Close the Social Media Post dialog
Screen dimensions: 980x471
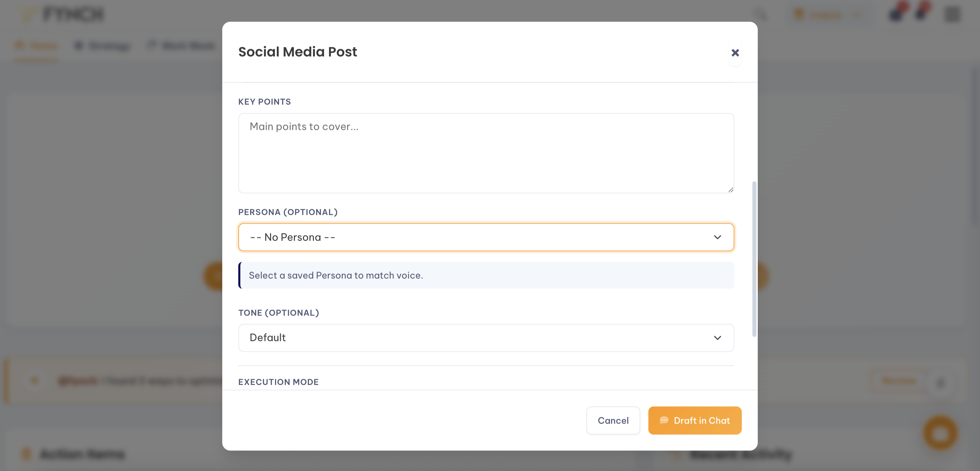[x=735, y=53]
